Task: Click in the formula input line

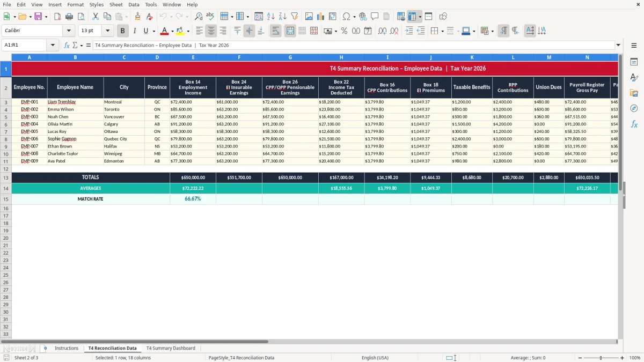Action: pyautogui.click(x=353, y=45)
